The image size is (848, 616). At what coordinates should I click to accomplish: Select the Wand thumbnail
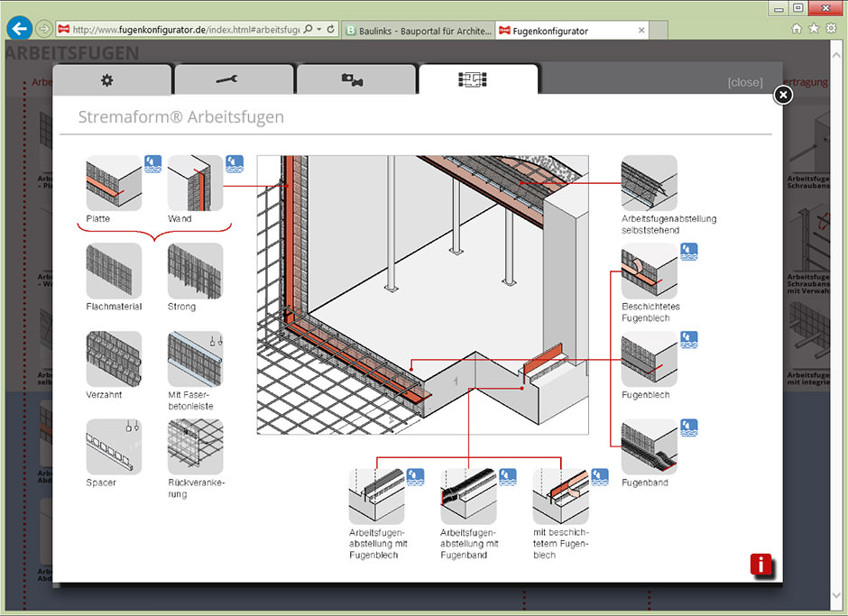click(x=195, y=183)
